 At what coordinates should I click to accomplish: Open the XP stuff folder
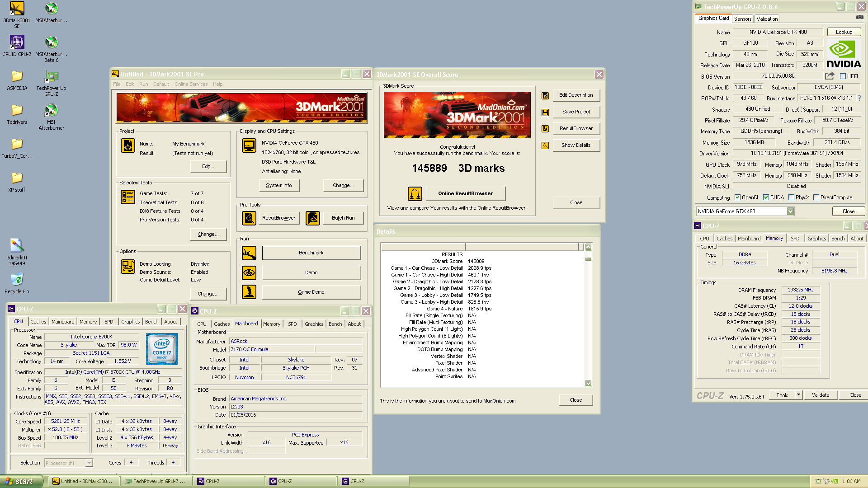(17, 182)
